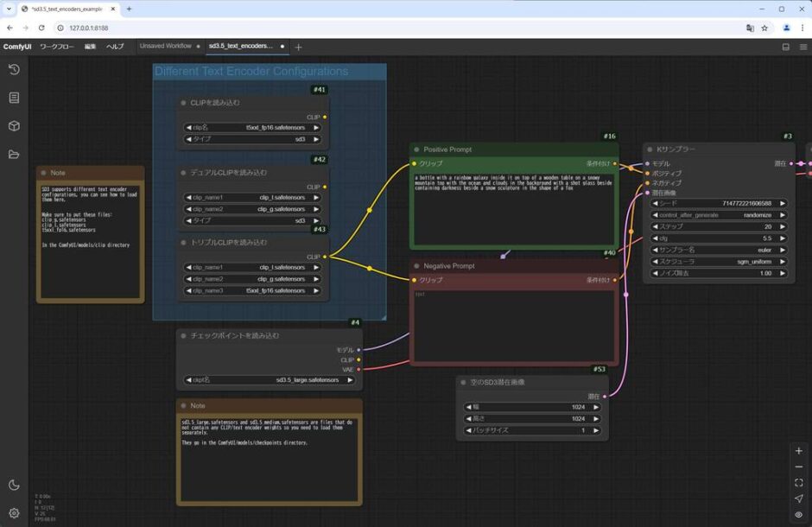Adjust バッチサイズ value widget
The image size is (812, 527).
[532, 431]
